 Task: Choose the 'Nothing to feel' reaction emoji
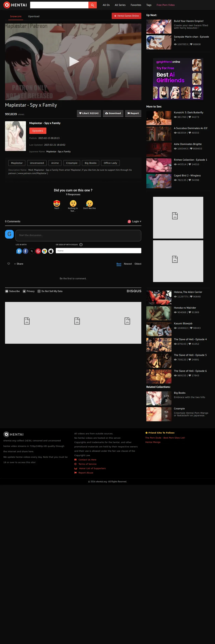click(73, 203)
